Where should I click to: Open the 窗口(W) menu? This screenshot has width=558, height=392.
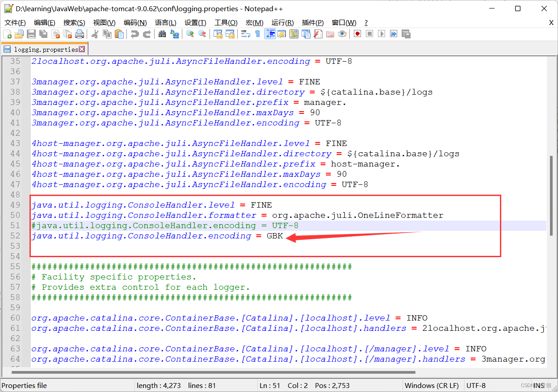344,22
